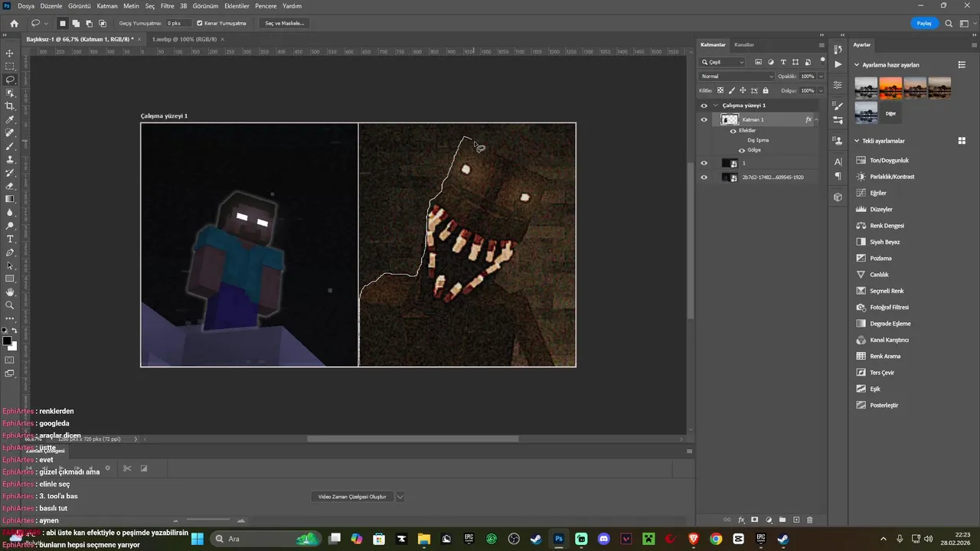Toggle the layer filter on/off switch

coord(823,60)
